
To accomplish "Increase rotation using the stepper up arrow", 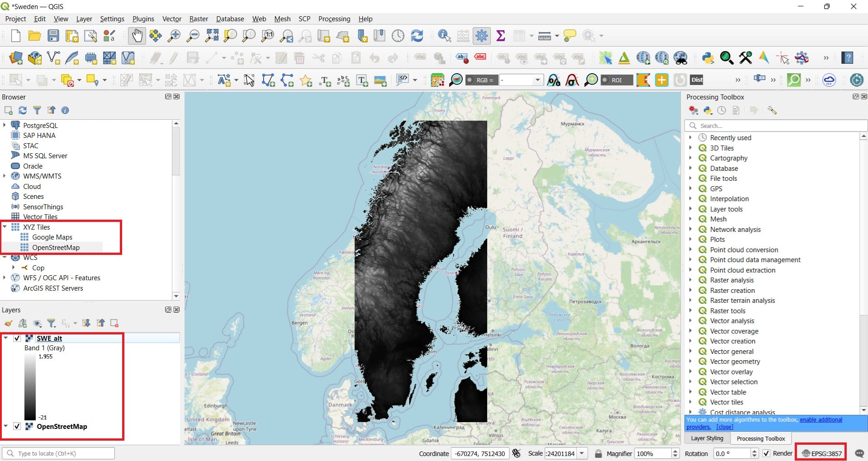I will coord(754,451).
